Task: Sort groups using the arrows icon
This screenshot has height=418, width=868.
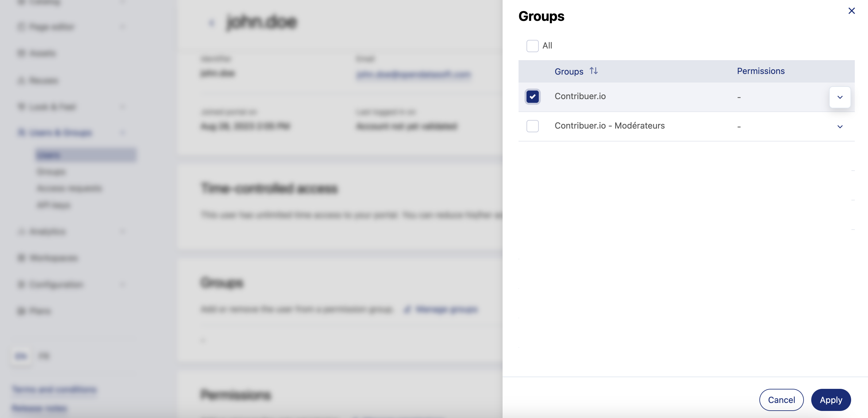Action: click(593, 71)
